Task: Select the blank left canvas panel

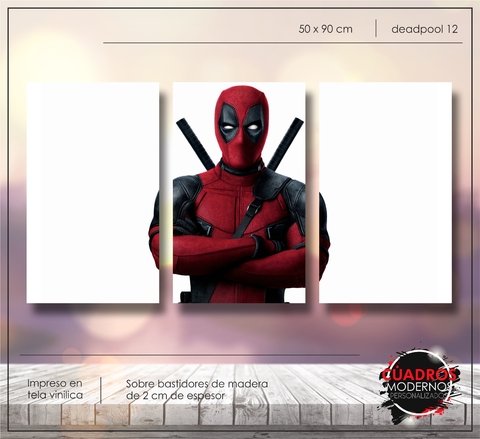Action: click(93, 193)
